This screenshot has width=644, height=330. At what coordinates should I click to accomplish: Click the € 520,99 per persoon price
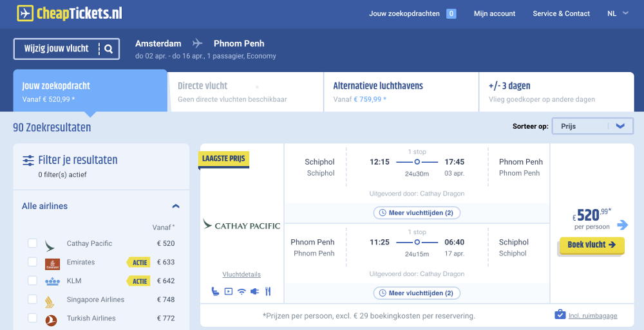tap(592, 218)
